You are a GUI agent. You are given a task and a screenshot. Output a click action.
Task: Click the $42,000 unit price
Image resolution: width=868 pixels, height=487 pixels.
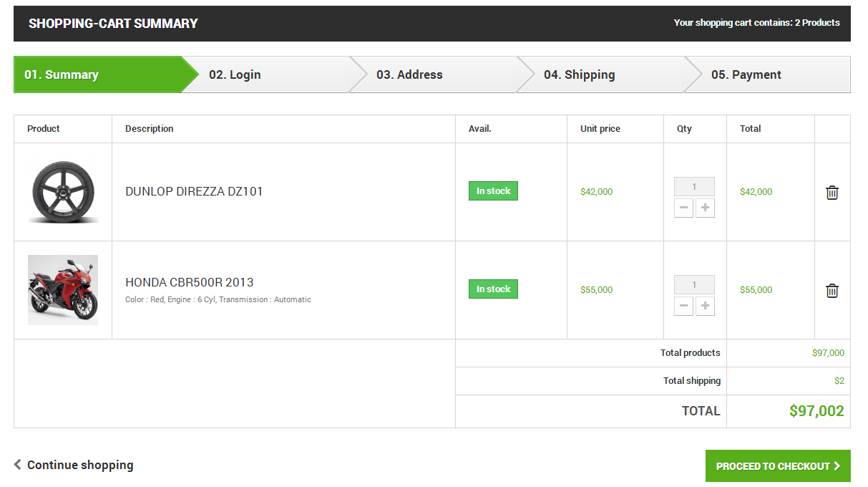pyautogui.click(x=596, y=192)
